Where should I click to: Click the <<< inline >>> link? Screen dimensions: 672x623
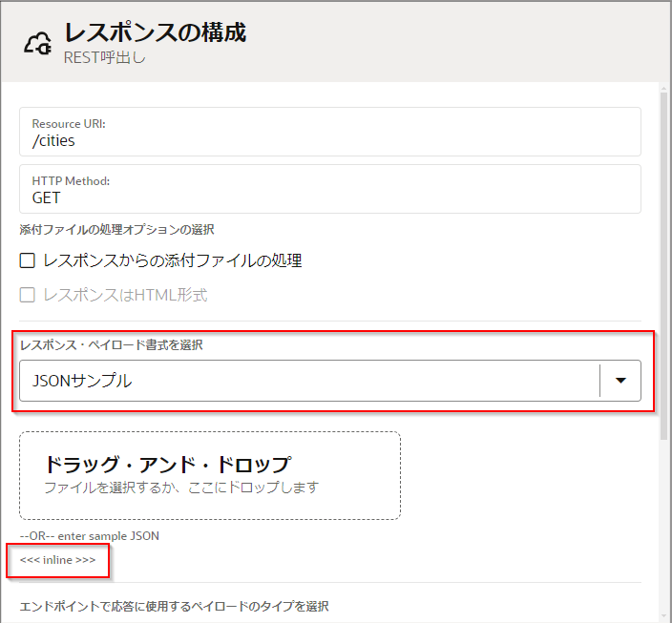57,560
